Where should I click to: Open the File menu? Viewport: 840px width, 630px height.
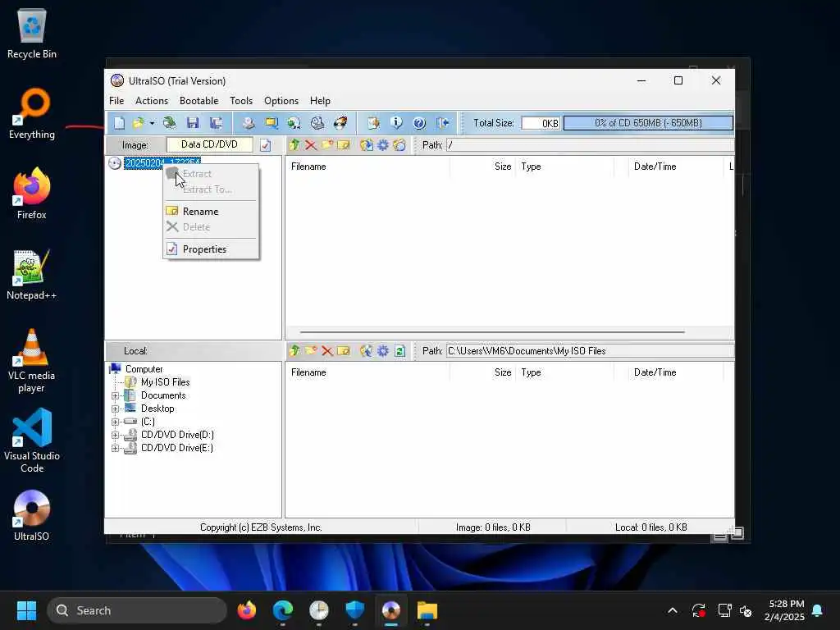click(116, 101)
